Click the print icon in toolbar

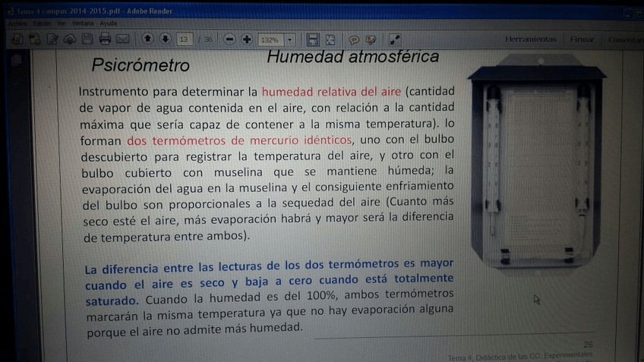click(105, 39)
